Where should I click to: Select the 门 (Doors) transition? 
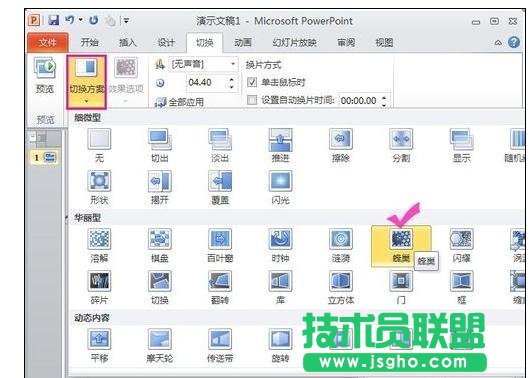tap(401, 288)
